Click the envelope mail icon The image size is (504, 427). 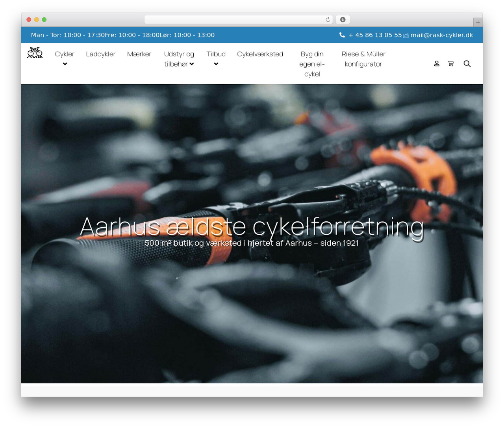(x=406, y=35)
